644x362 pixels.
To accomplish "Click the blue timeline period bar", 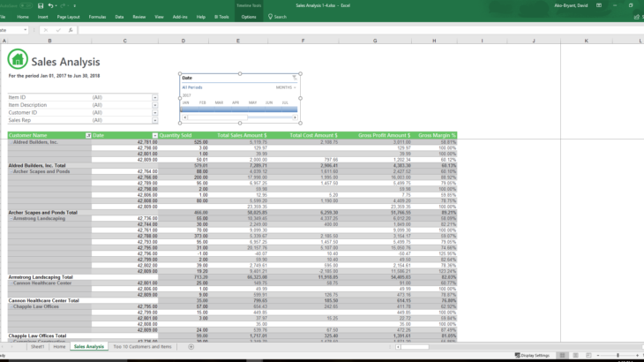I will (239, 109).
